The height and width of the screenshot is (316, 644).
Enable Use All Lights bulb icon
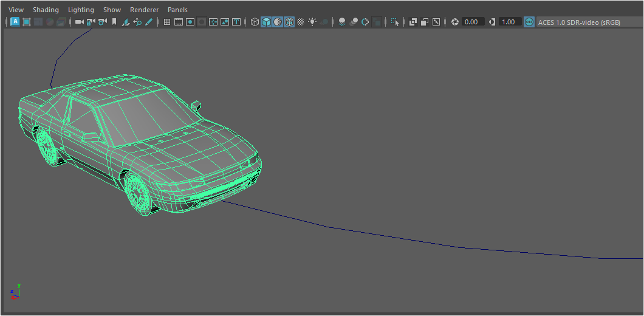(x=312, y=22)
